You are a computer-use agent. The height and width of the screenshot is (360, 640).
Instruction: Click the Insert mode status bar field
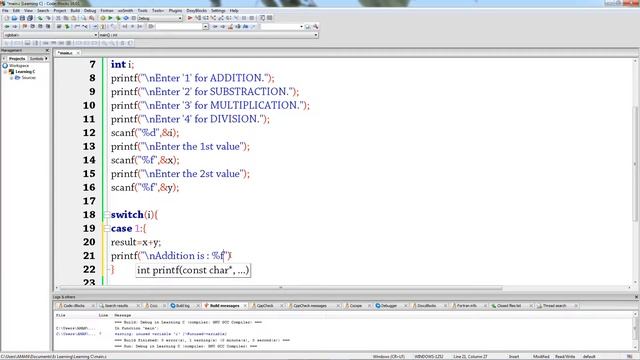[514, 357]
